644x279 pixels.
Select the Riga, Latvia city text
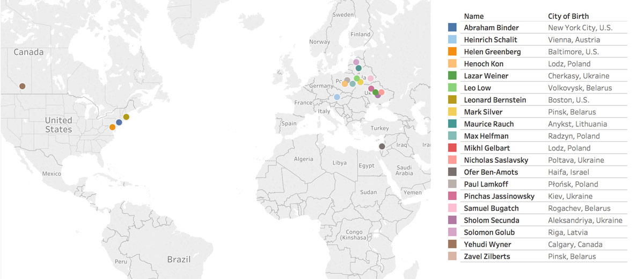pos(568,232)
